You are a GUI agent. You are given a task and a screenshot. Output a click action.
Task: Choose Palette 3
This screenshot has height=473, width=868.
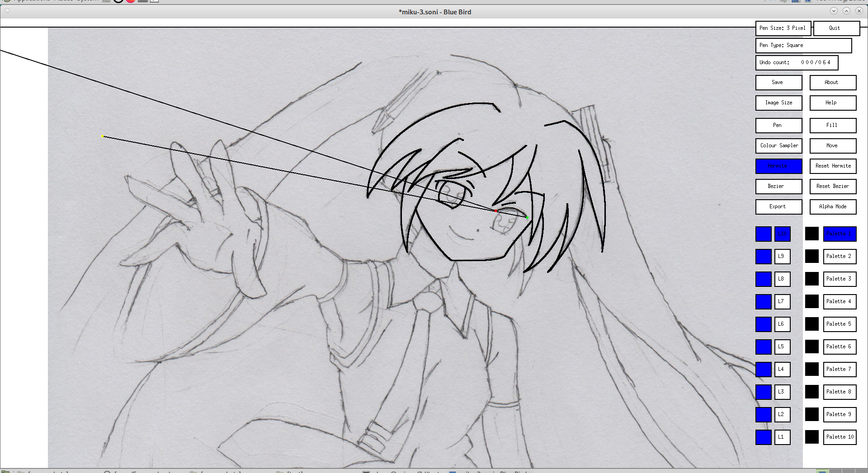[840, 279]
